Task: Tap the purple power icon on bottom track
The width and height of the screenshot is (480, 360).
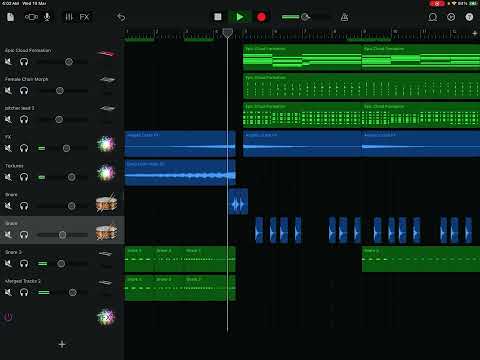Action: [8, 317]
